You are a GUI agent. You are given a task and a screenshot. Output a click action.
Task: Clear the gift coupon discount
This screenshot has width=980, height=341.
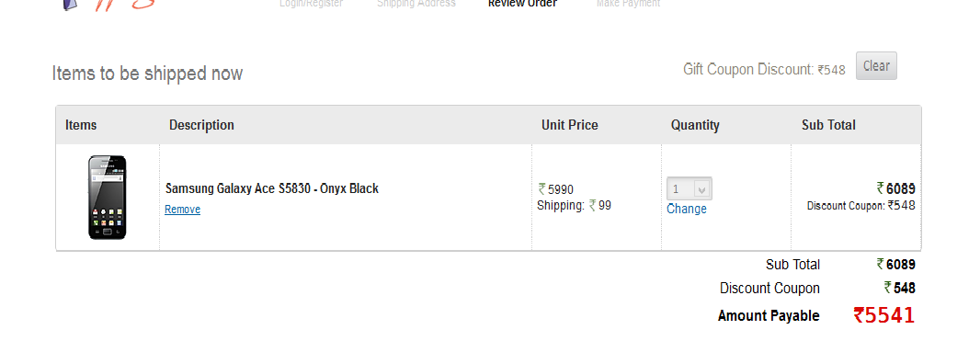(875, 65)
